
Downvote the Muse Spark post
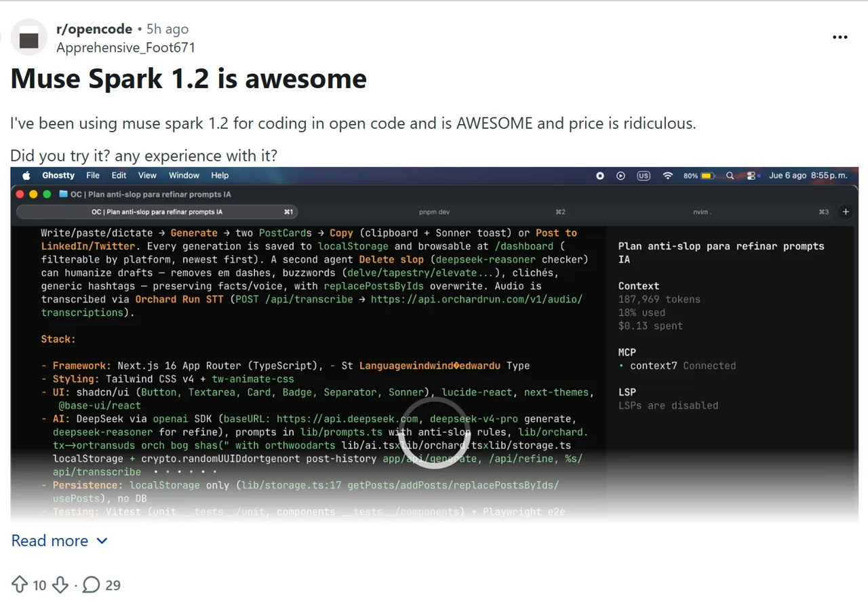click(x=60, y=585)
